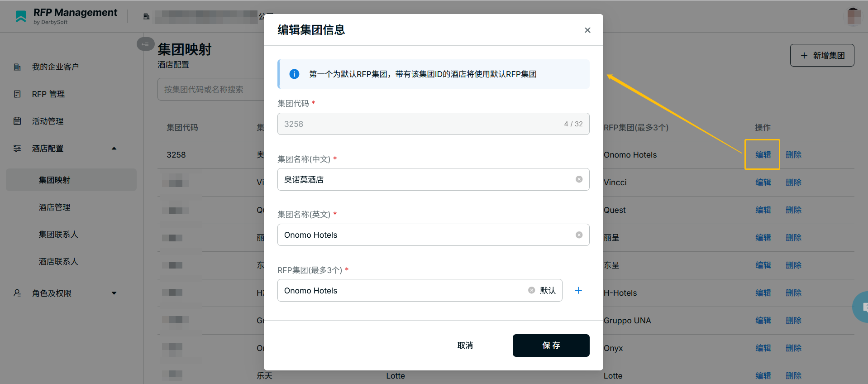Click the 集团代码 input showing 3258
The height and width of the screenshot is (384, 868).
(x=433, y=124)
